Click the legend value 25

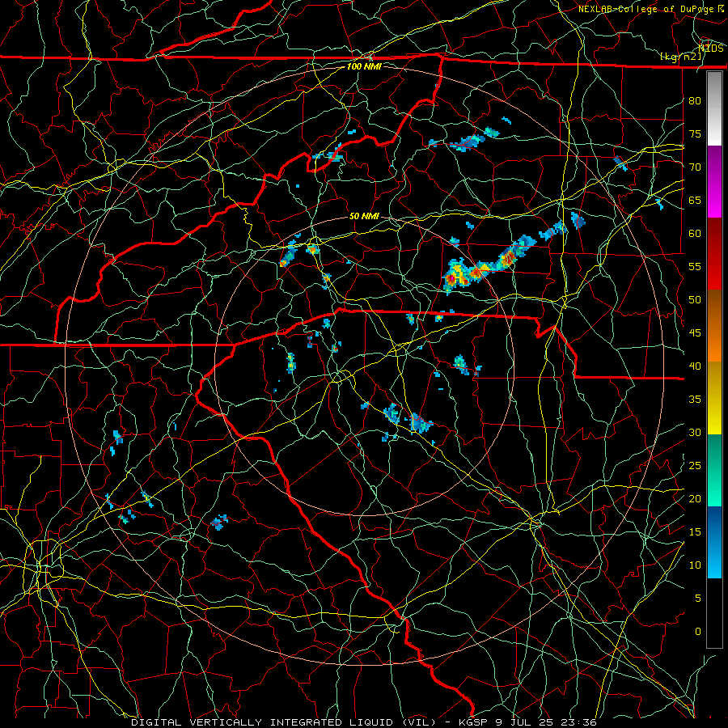tap(695, 466)
